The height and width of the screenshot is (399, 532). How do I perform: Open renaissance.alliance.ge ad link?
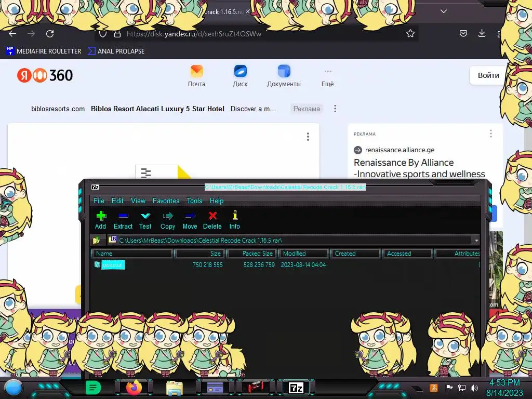[400, 150]
